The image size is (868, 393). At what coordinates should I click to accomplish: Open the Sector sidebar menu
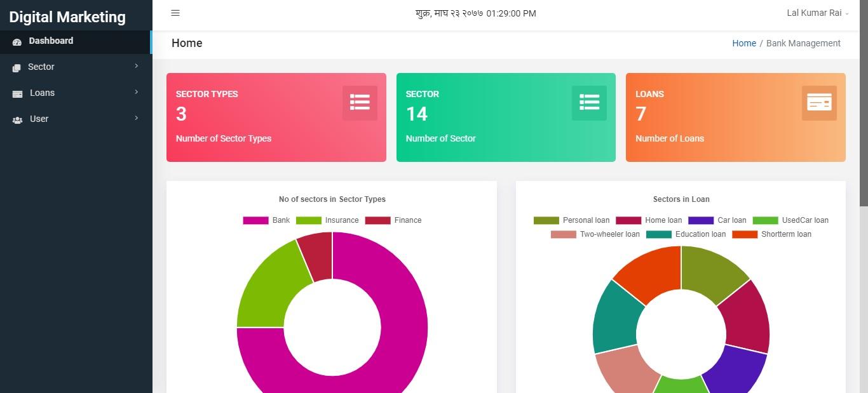(x=76, y=67)
